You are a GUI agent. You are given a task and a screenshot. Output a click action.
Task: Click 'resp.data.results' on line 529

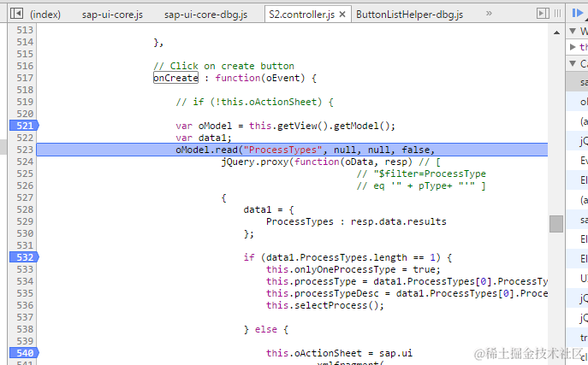click(399, 221)
